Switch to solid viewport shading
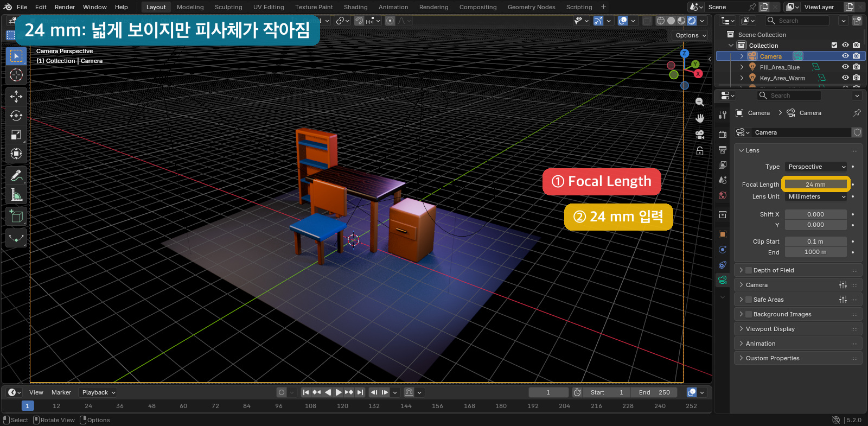The width and height of the screenshot is (868, 426). (671, 21)
